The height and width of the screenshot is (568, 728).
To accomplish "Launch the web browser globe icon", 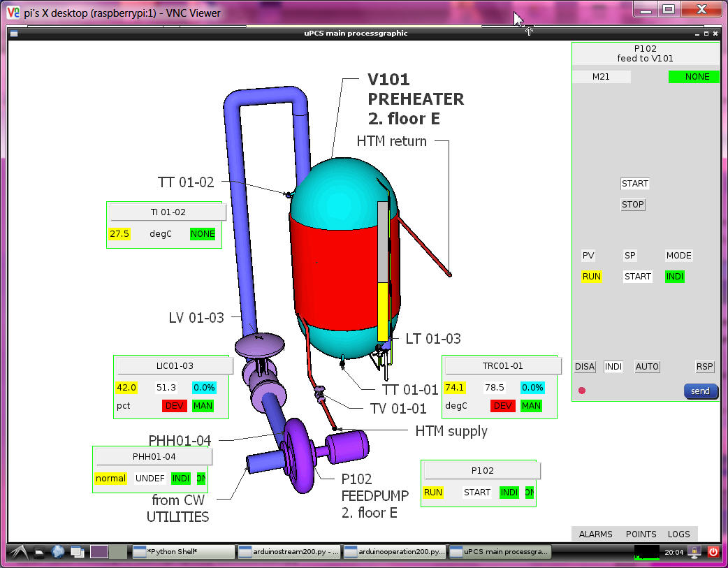I will 58,552.
